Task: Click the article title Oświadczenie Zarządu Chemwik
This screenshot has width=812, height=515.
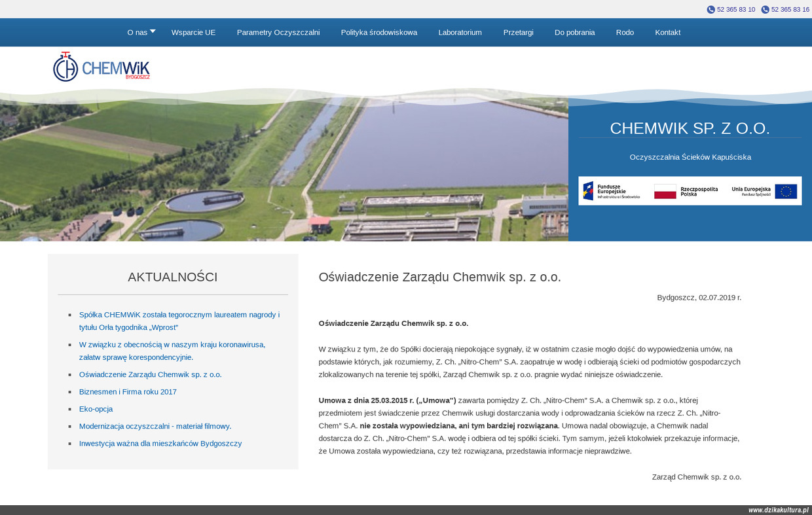Action: coord(440,277)
